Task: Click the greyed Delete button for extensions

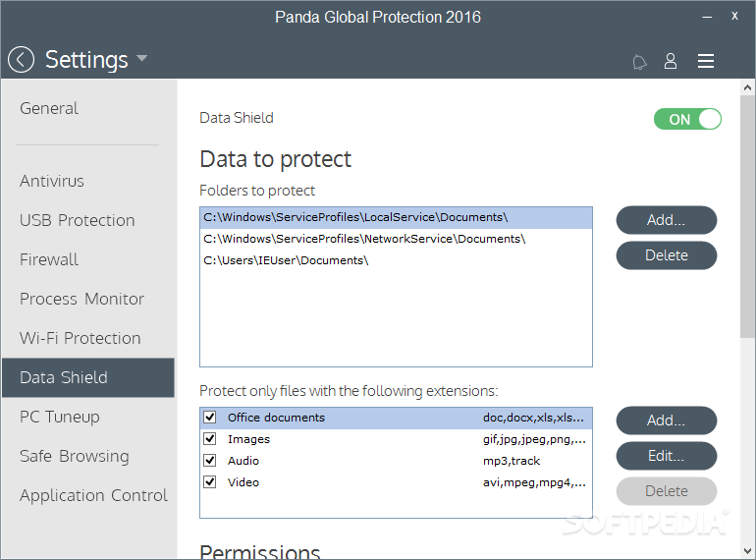Action: point(667,491)
